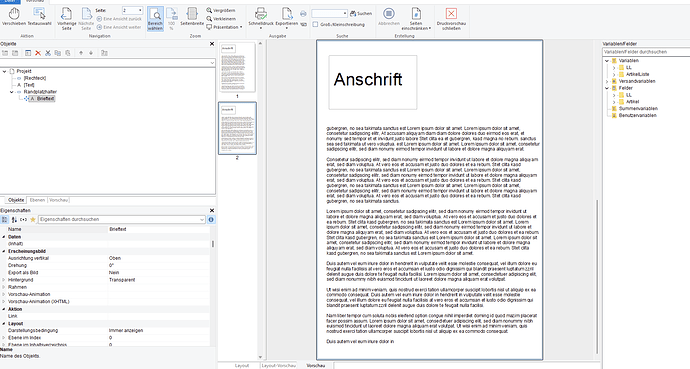The image size is (690, 369).
Task: Switch to the Layout tab at bottom
Action: 242,365
